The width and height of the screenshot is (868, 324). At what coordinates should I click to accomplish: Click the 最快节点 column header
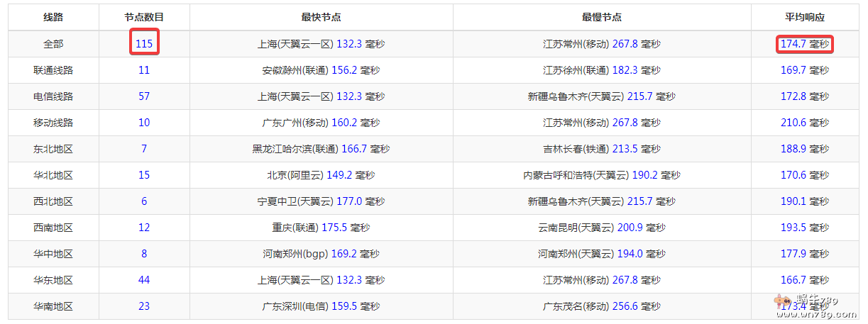[x=321, y=18]
